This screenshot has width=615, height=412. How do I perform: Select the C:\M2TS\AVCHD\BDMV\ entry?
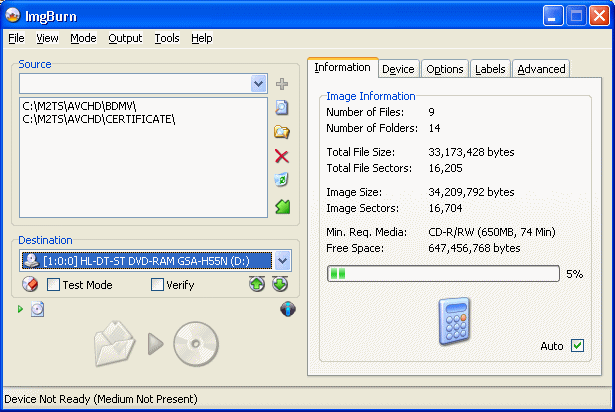[79, 106]
